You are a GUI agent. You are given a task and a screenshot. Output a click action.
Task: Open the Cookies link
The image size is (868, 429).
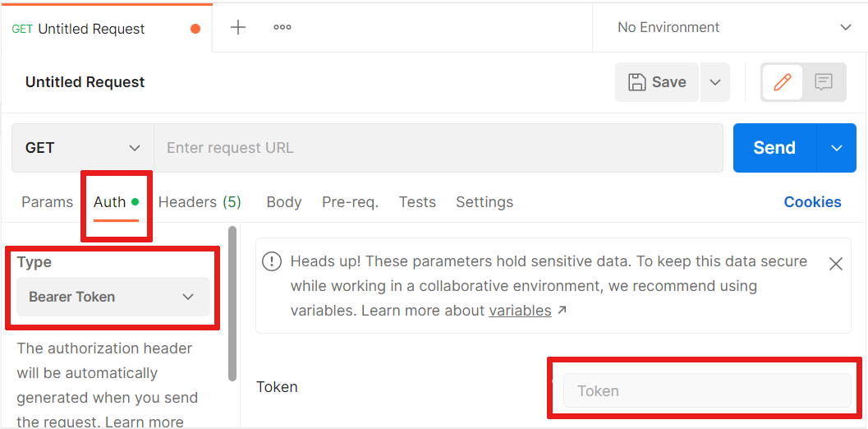click(x=813, y=202)
